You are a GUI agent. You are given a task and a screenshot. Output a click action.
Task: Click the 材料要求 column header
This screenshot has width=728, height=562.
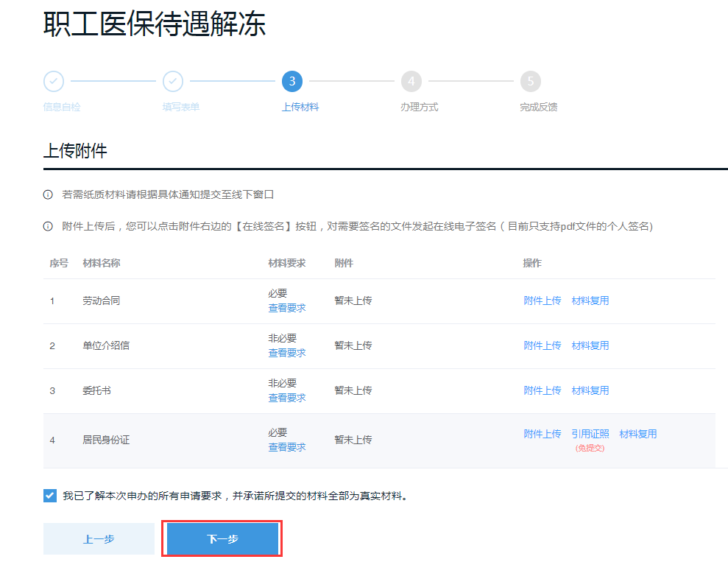pos(287,264)
